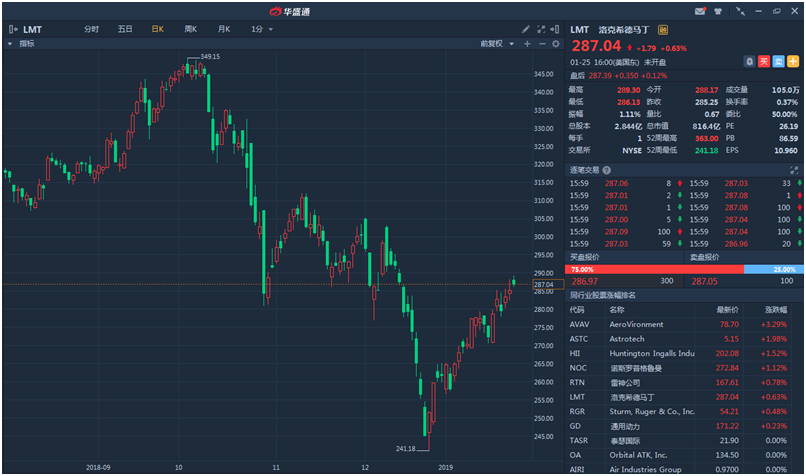Open RTN 雷神公司 row
The height and width of the screenshot is (476, 806).
click(684, 382)
